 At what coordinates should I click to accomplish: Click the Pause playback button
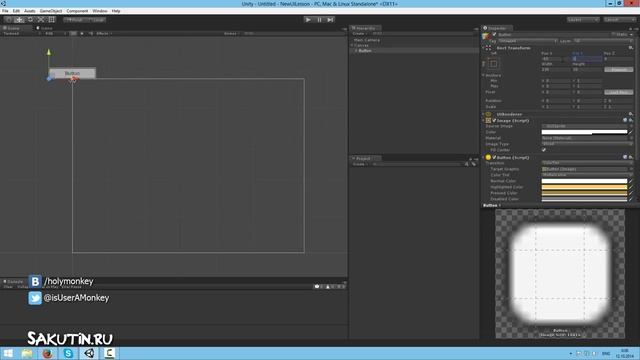coord(319,20)
